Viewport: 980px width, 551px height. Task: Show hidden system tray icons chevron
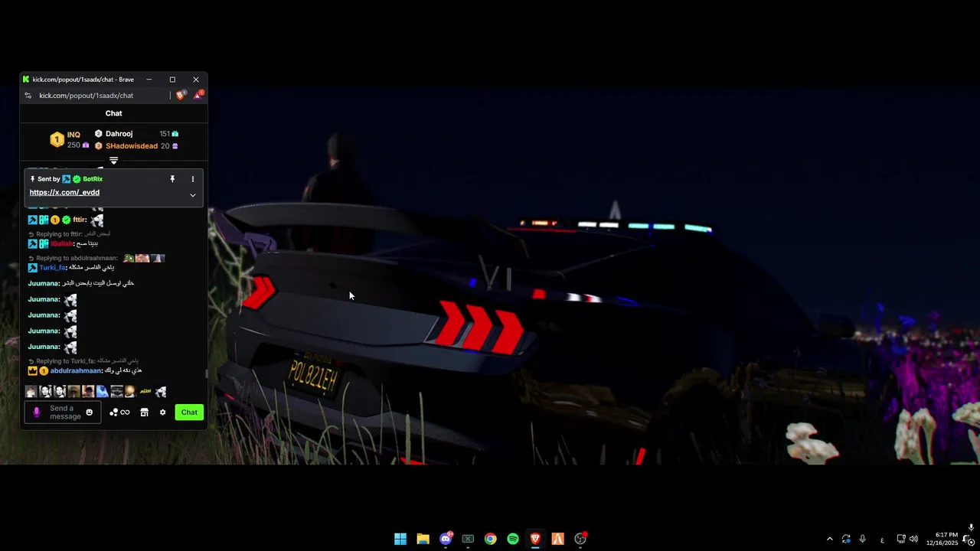[829, 540]
